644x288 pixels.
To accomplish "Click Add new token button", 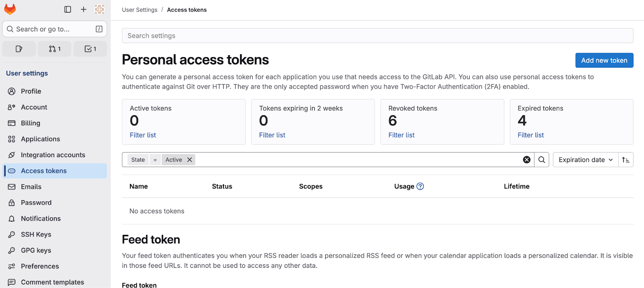I will pyautogui.click(x=604, y=60).
